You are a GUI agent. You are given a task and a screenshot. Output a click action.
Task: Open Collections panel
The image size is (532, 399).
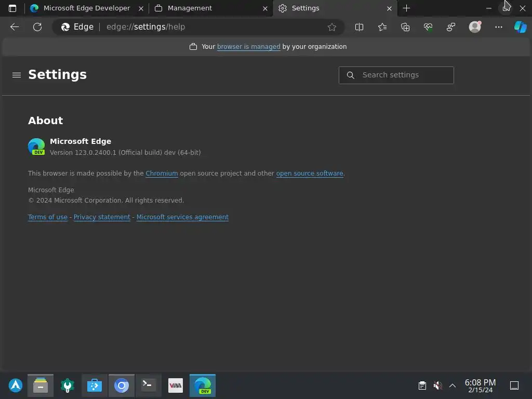click(405, 27)
